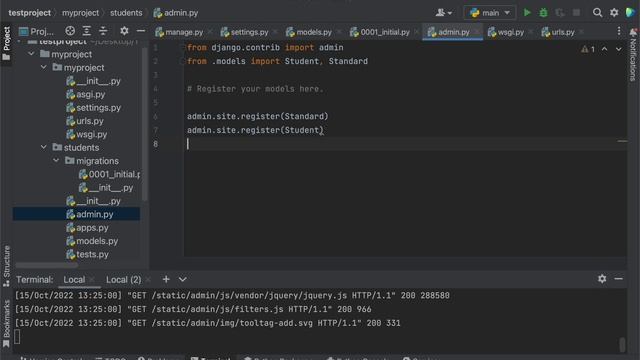Toggle the Bookmarks tool window sidebar button
The image size is (640, 360).
(6, 324)
